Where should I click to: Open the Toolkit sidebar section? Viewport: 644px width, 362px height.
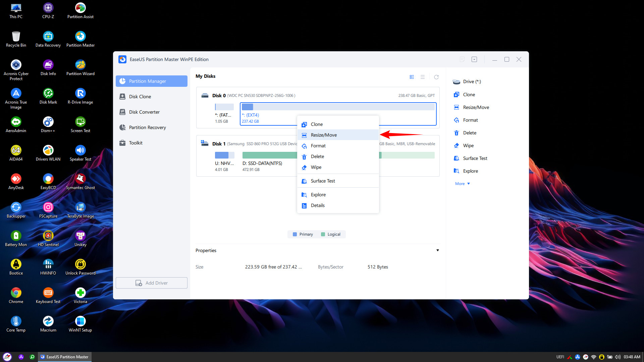[136, 143]
